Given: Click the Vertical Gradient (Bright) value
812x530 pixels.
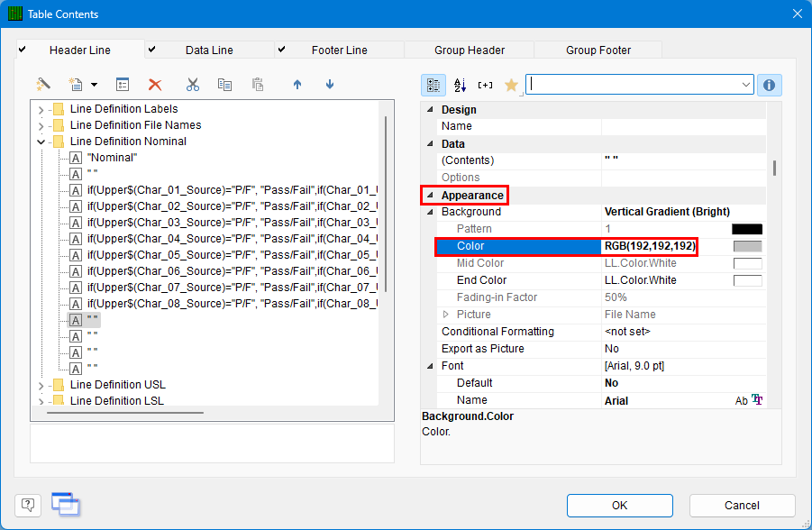Looking at the screenshot, I should (667, 212).
